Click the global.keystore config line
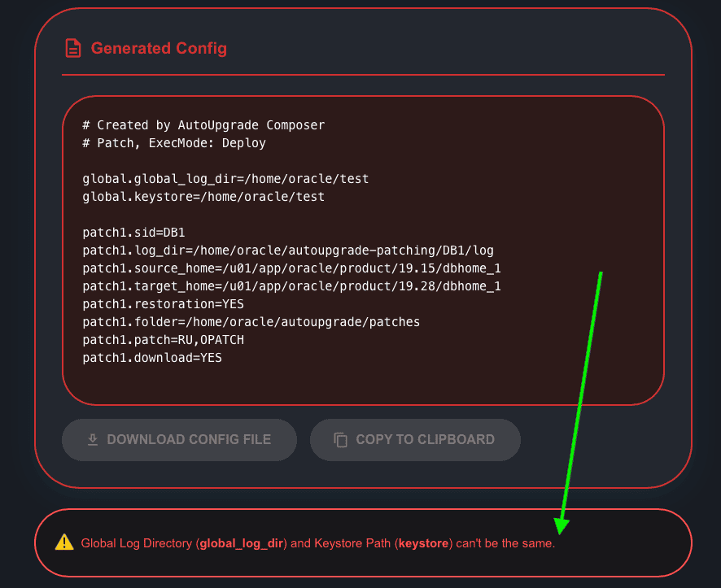Viewport: 721px width, 588px height. 203,197
